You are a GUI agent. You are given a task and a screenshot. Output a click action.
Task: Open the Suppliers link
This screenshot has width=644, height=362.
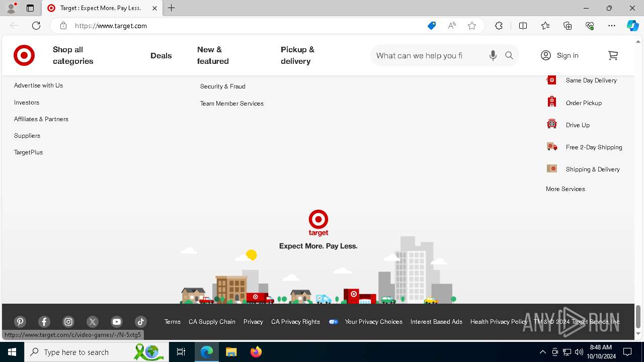tap(27, 136)
